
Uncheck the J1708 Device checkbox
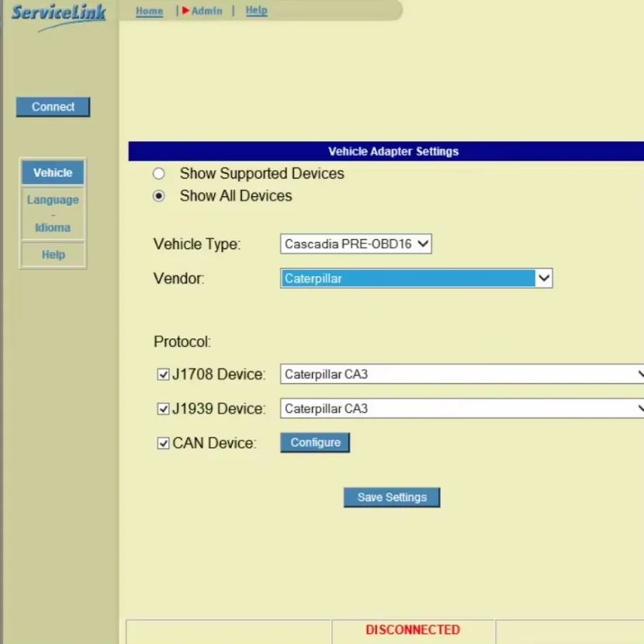click(163, 375)
